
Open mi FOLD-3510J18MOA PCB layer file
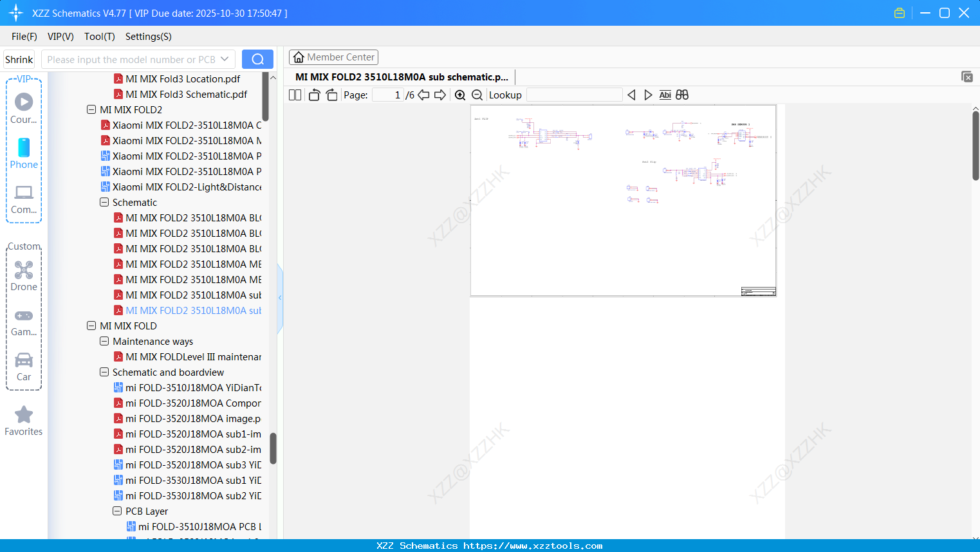pyautogui.click(x=200, y=526)
